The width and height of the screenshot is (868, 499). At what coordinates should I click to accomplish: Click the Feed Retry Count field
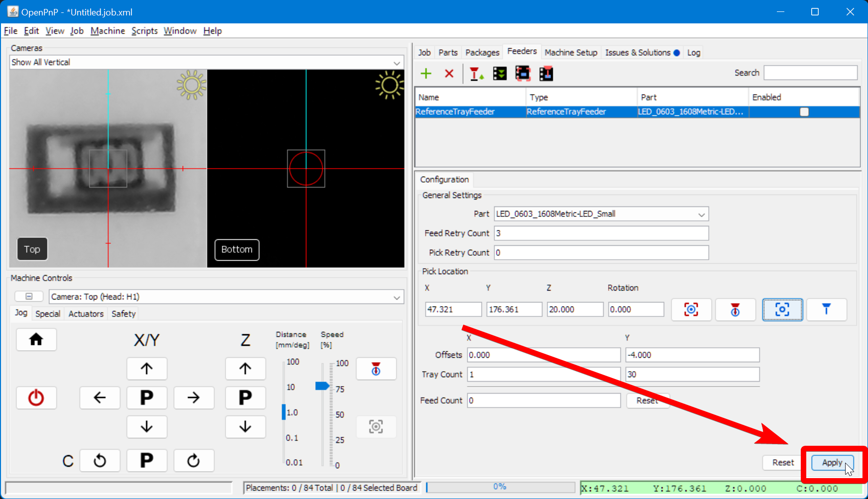click(x=601, y=233)
